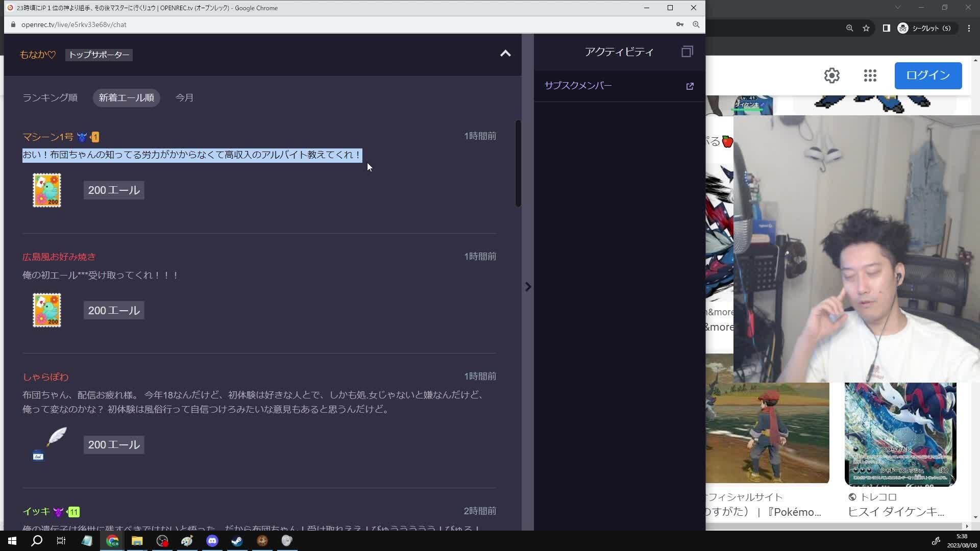The height and width of the screenshot is (551, 980).
Task: Open File Explorer from the taskbar
Action: 137,541
